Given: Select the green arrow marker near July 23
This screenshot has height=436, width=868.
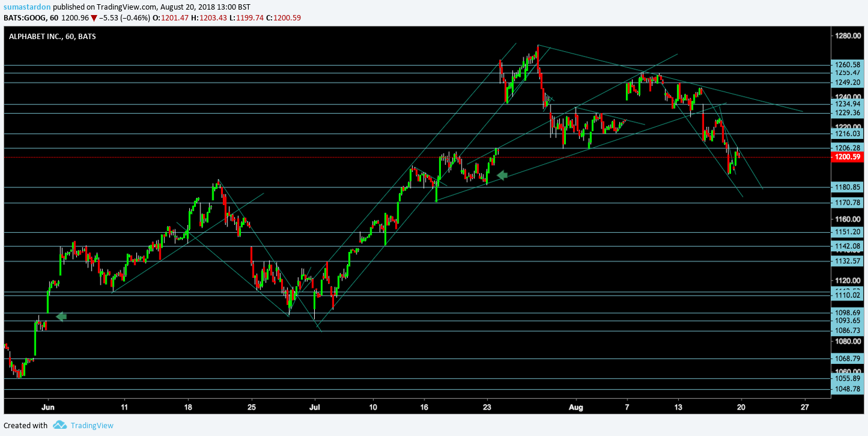Looking at the screenshot, I should 502,175.
